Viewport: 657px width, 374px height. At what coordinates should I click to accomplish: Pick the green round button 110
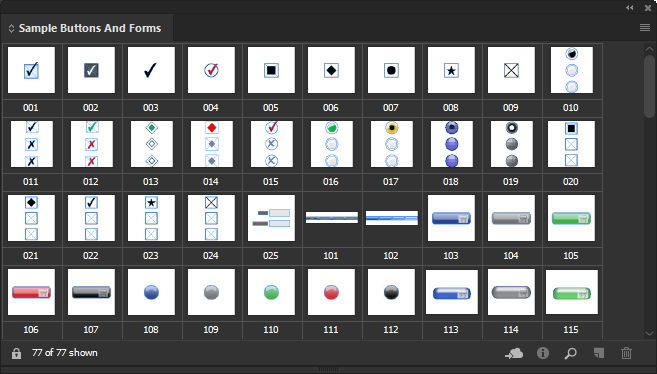pyautogui.click(x=271, y=292)
